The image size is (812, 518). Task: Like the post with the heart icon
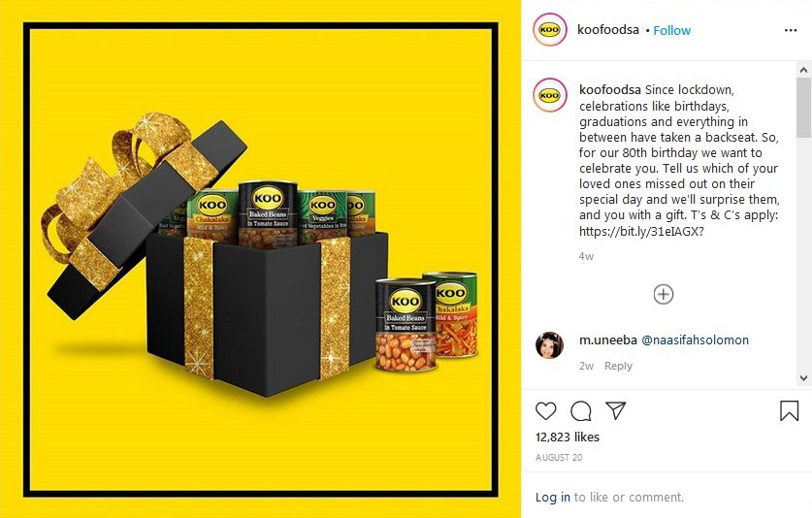545,410
